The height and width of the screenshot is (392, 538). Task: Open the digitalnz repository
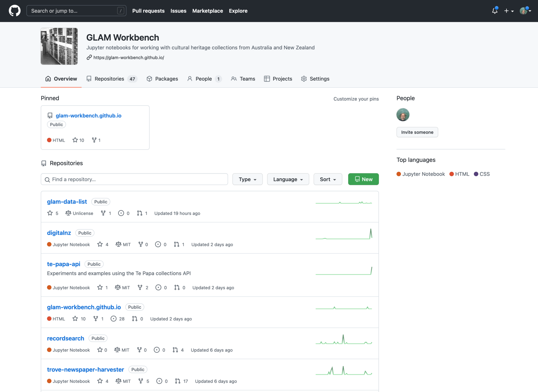coord(59,233)
